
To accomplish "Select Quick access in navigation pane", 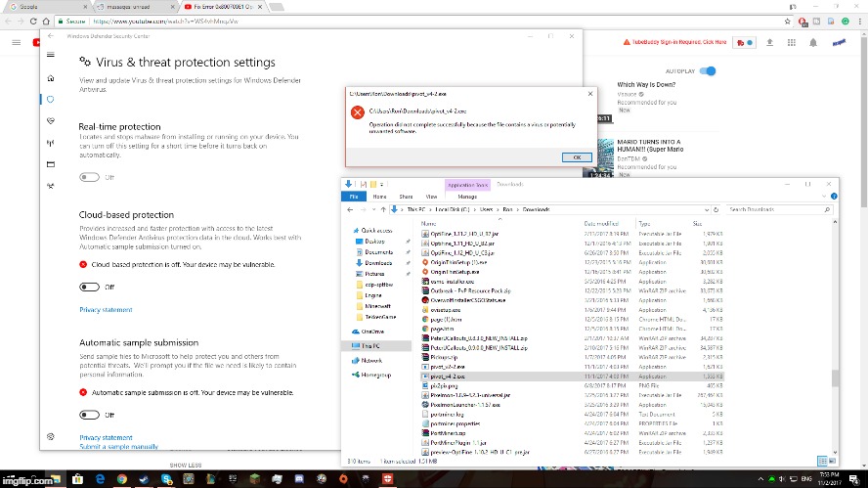I will [x=376, y=231].
